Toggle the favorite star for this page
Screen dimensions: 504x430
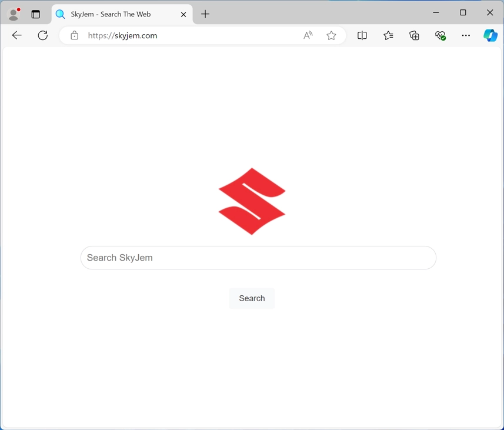[331, 35]
